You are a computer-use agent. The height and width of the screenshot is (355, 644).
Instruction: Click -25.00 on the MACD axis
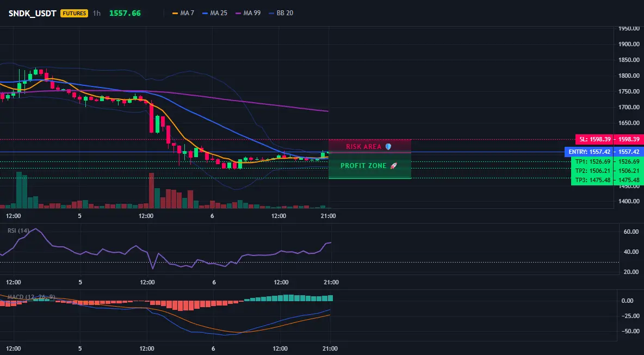click(x=630, y=316)
